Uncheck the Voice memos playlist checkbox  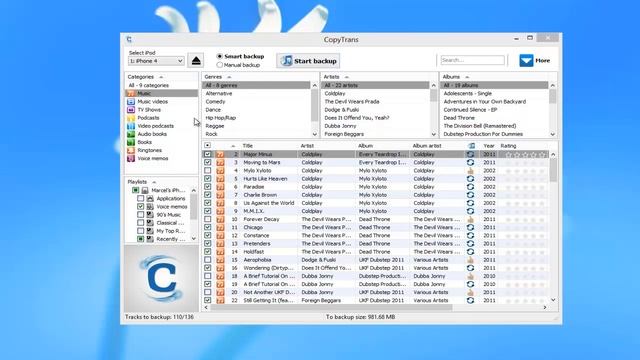[x=140, y=207]
